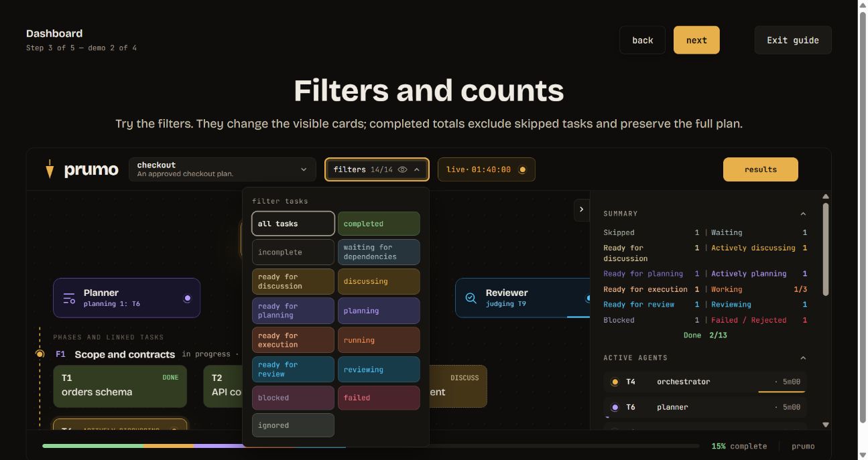Open the Reviewer agent card

pos(523,298)
